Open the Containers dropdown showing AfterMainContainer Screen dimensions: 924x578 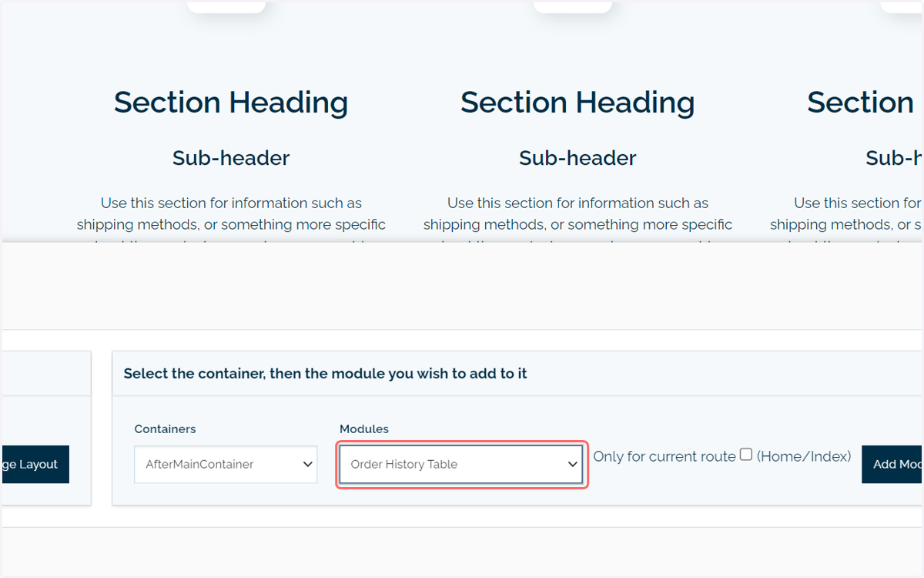tap(226, 464)
